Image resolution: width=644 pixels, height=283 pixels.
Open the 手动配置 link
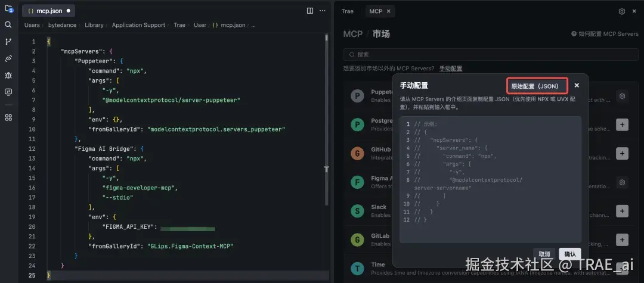click(x=451, y=69)
